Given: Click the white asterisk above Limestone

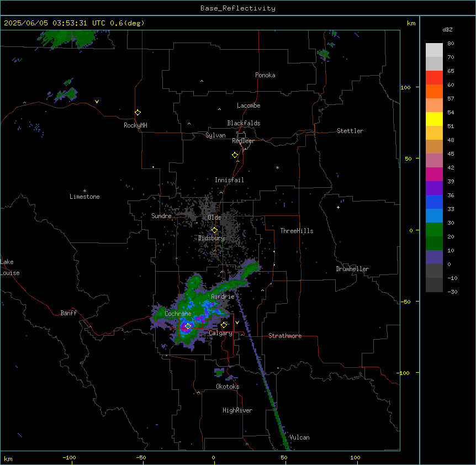Looking at the screenshot, I should (84, 191).
